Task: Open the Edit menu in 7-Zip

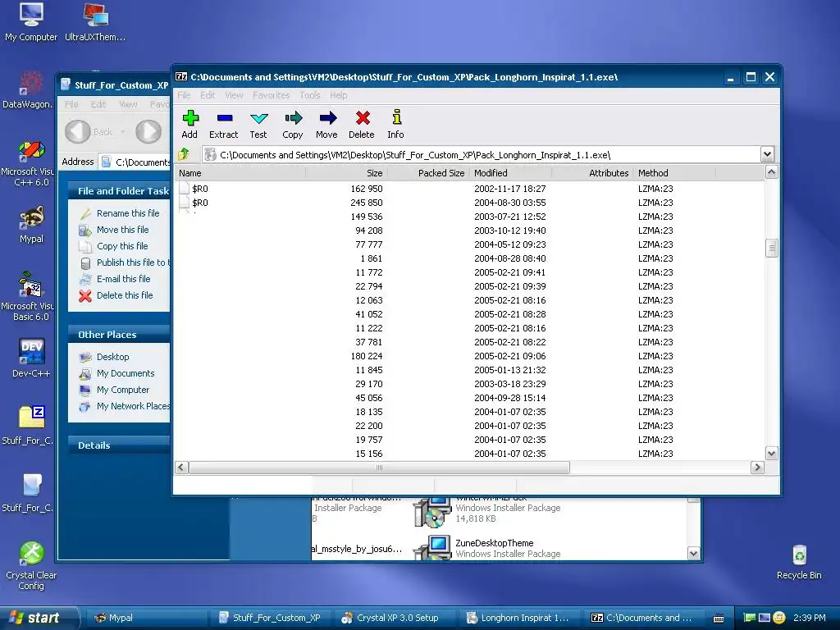Action: click(x=208, y=95)
